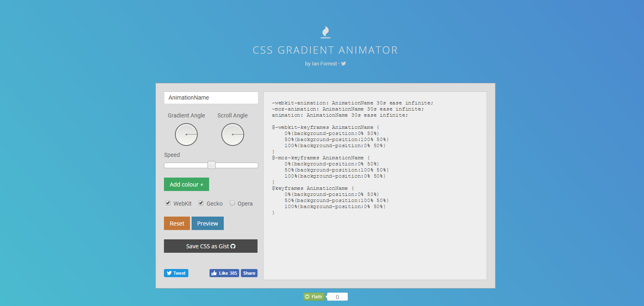Click the '@-moz-keyframes AnimationName {' code line
The image size is (644, 306).
pyautogui.click(x=321, y=158)
